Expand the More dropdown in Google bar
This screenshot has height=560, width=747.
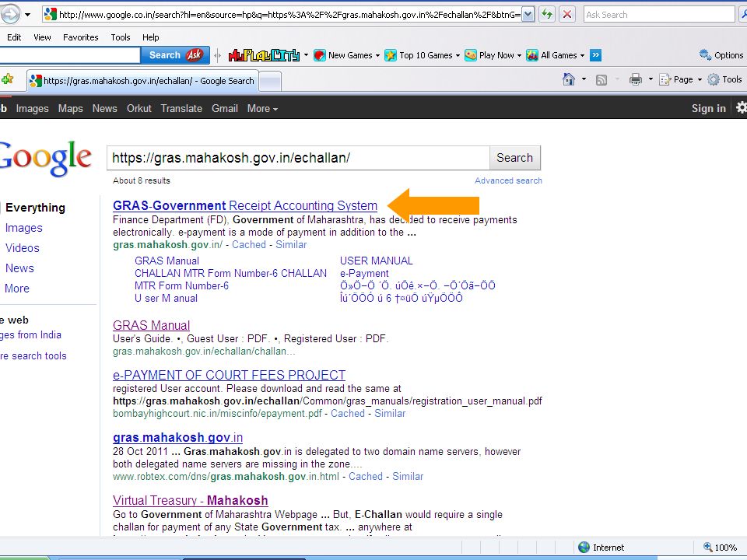262,109
